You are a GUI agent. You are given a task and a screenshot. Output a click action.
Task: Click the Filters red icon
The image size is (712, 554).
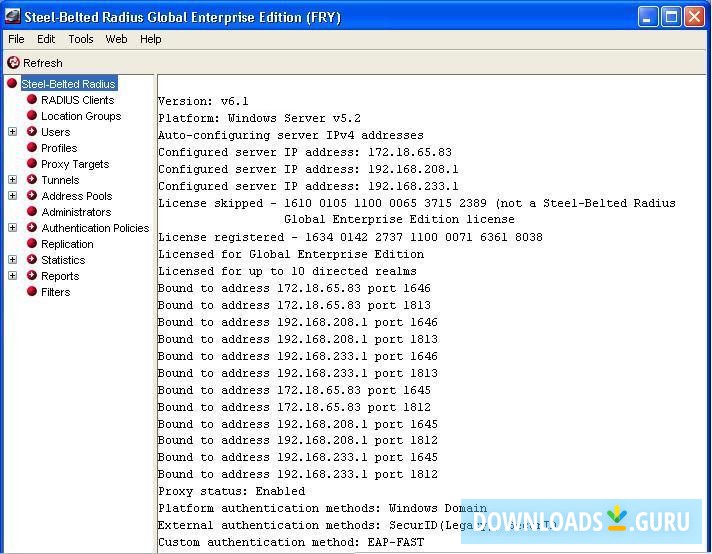pyautogui.click(x=32, y=291)
